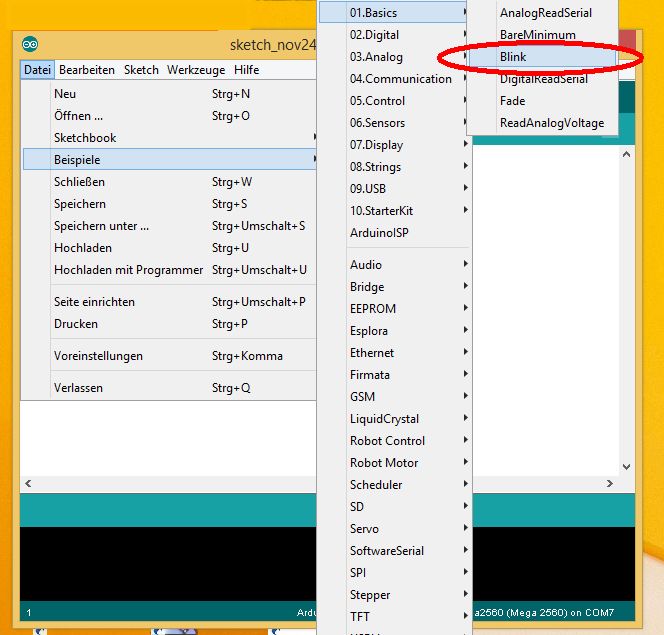Expand Esplora library examples
The height and width of the screenshot is (635, 664).
395,331
